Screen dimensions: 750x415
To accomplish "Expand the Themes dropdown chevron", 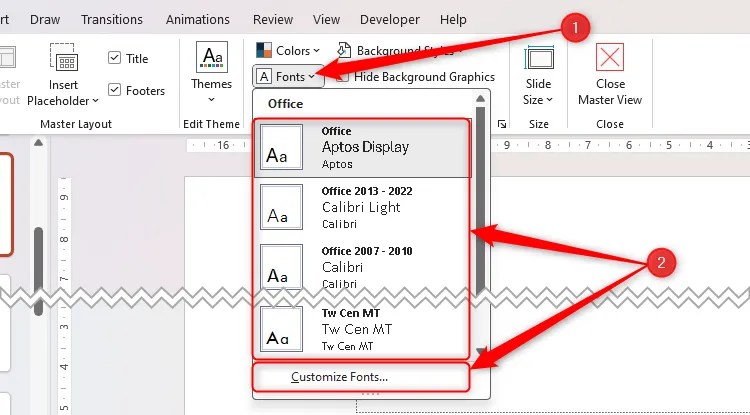I will pyautogui.click(x=211, y=100).
